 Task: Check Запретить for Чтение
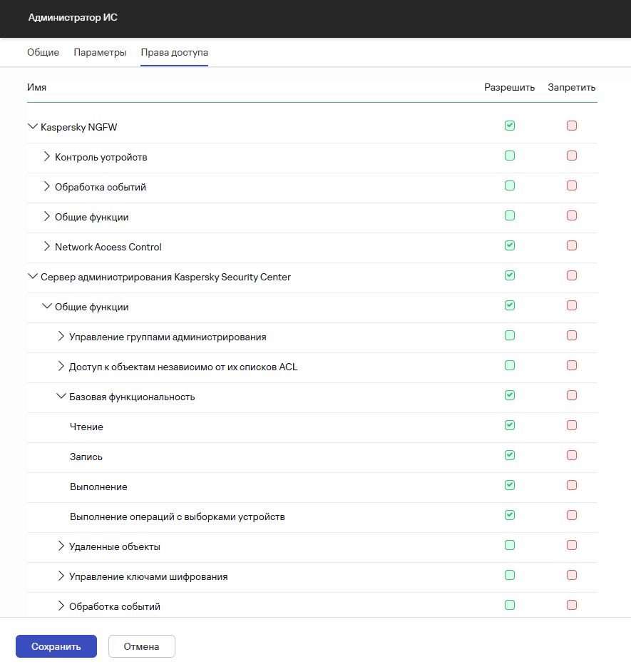coord(572,426)
